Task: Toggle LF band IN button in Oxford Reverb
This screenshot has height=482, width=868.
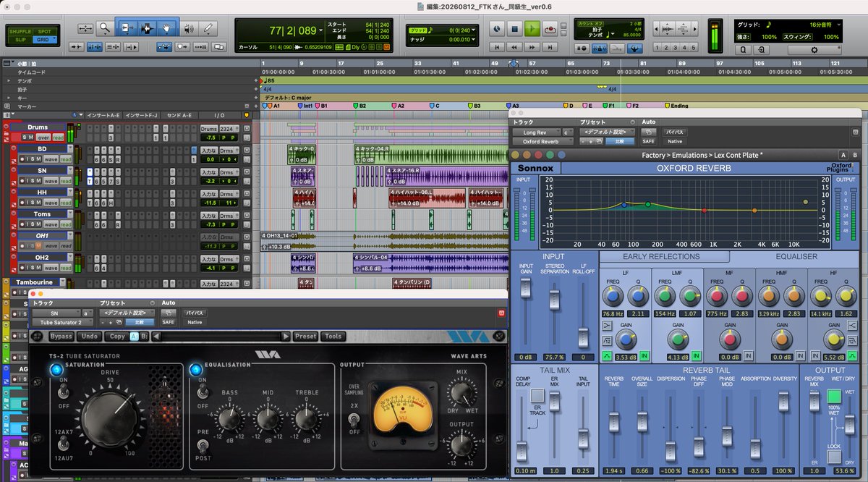Action: [x=644, y=355]
